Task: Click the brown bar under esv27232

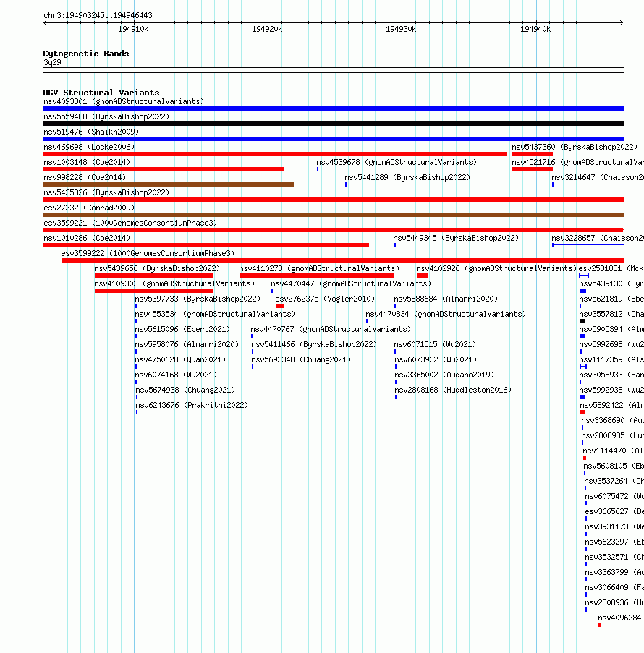Action: [x=333, y=215]
